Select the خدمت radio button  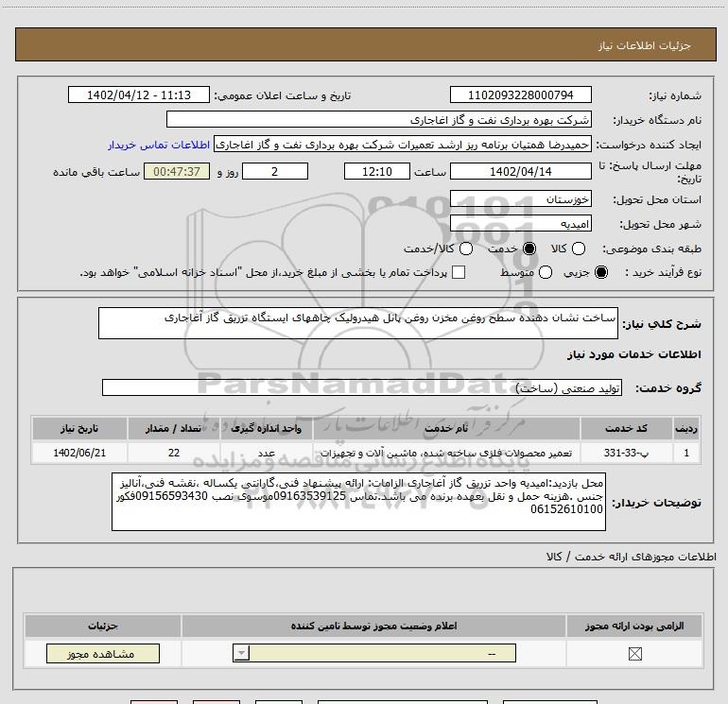529,249
